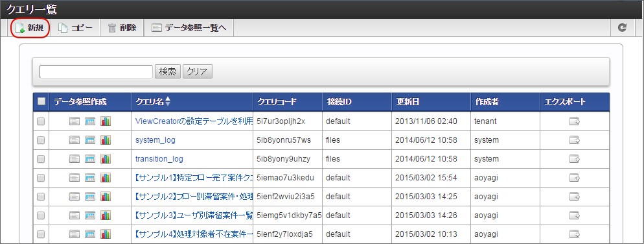Screen dimensions: 644x244
Task: Click the refresh icon in the toolbar
Action: tap(623, 28)
